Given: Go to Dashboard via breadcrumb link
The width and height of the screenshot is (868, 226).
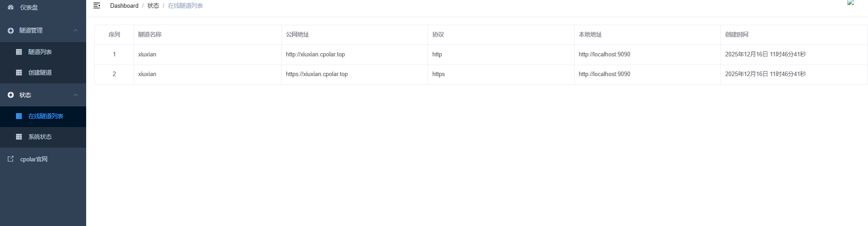Looking at the screenshot, I should click(124, 6).
